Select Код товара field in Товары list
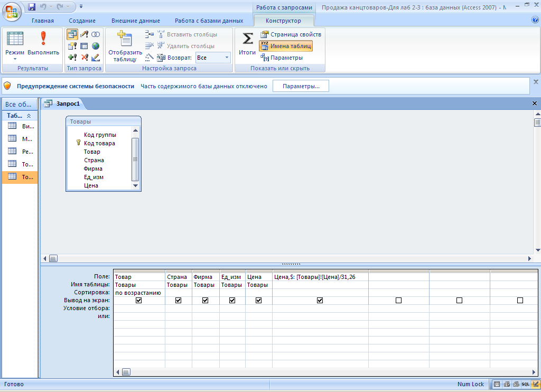 (99, 143)
